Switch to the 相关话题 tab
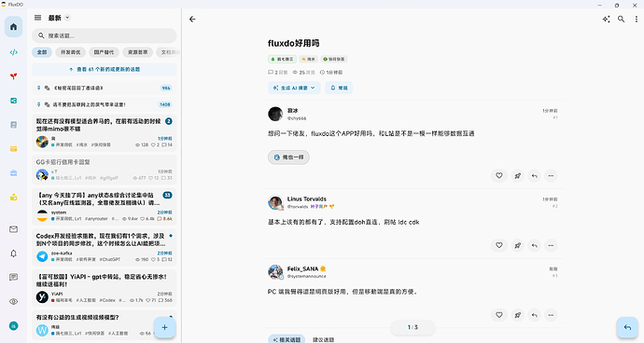 pos(287,339)
